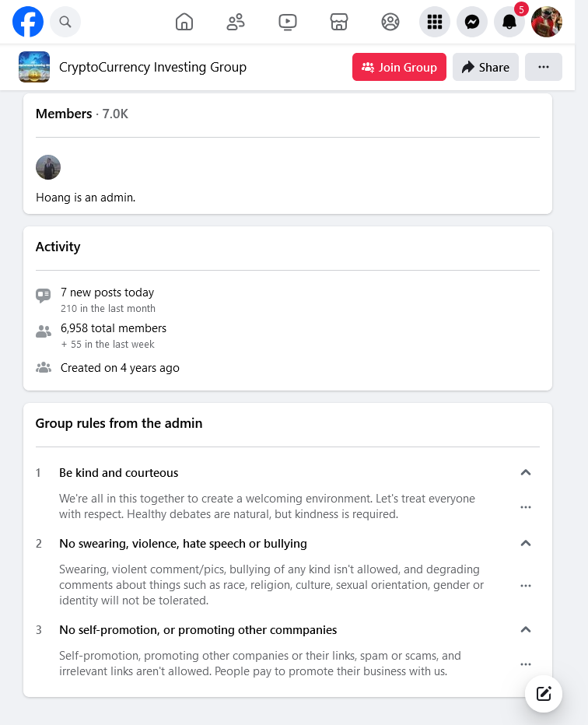Screen dimensions: 588x725
Task: Open the compose pencil button at bottom right
Action: [x=544, y=694]
